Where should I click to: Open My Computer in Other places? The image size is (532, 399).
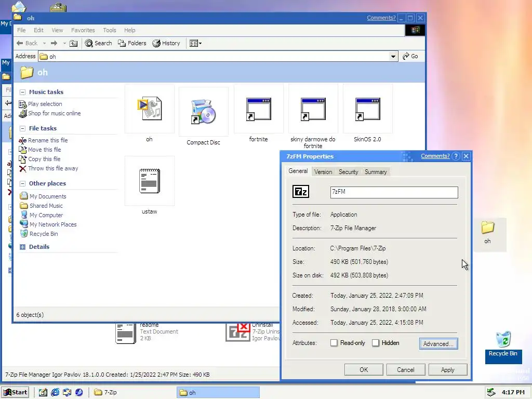click(x=46, y=215)
